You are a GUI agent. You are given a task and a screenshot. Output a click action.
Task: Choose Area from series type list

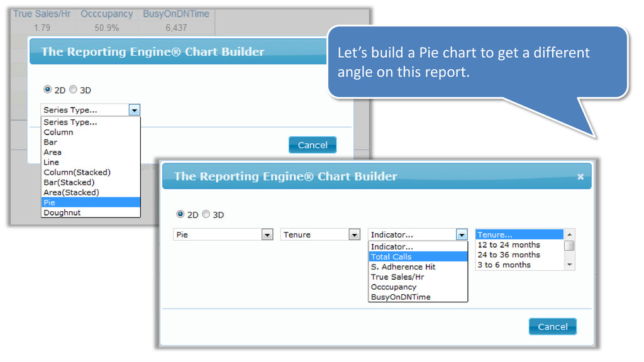(x=91, y=152)
